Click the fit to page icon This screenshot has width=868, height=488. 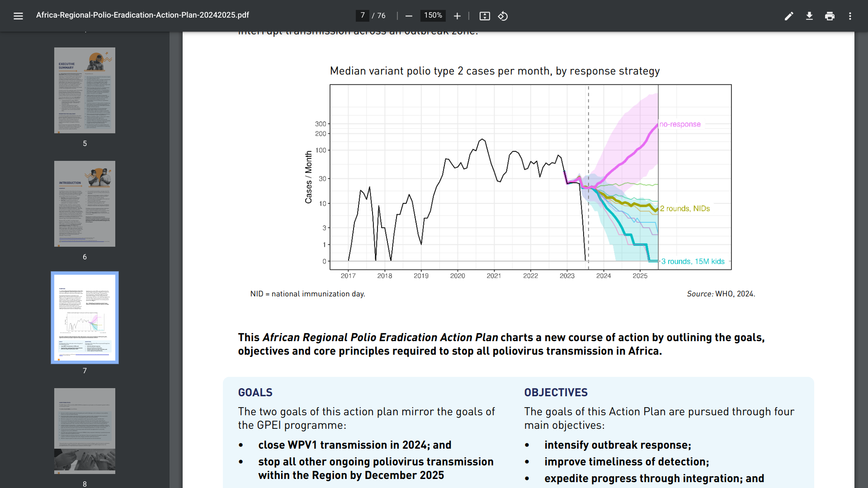coord(485,16)
